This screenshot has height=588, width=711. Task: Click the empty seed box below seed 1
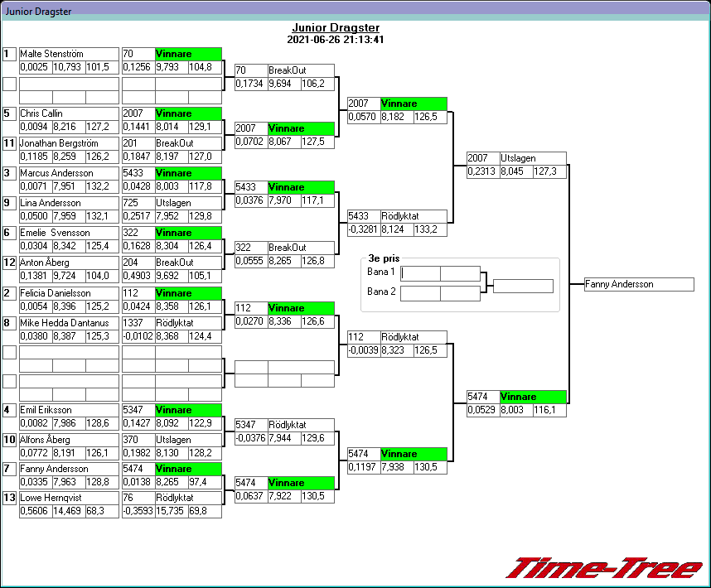(x=9, y=84)
